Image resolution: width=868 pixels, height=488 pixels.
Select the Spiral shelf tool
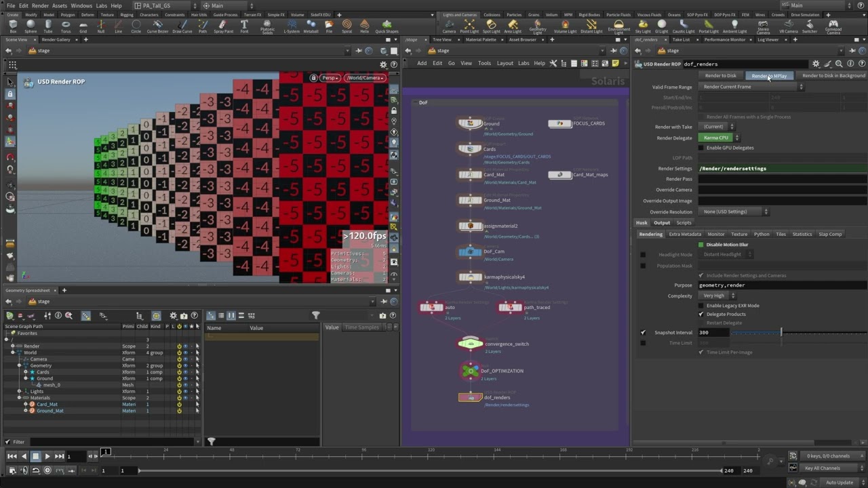347,26
